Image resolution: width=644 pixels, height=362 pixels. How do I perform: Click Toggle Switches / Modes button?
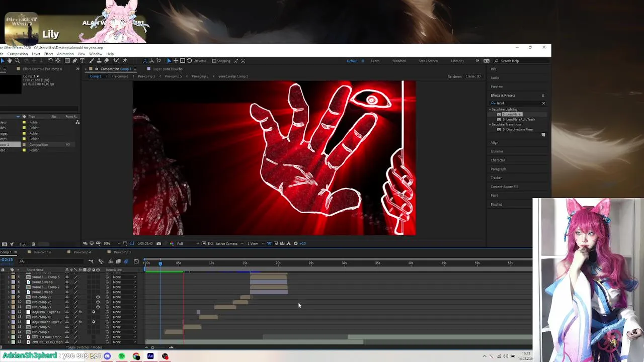(x=84, y=347)
